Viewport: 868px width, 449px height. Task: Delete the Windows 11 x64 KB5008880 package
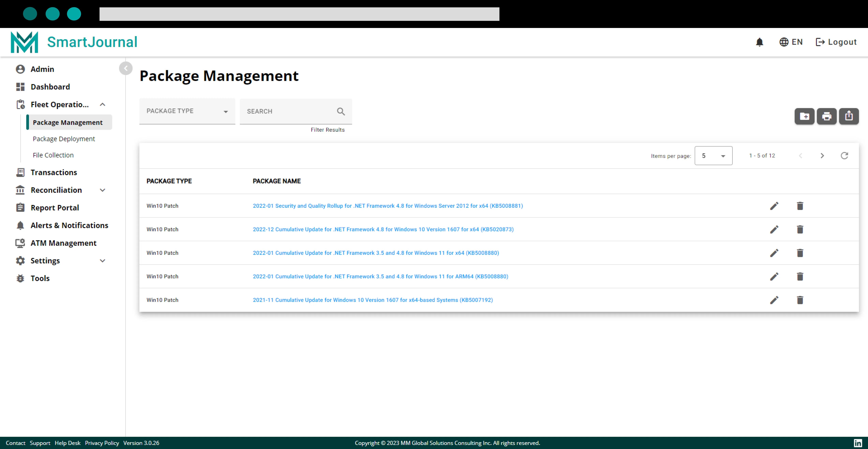coord(800,253)
